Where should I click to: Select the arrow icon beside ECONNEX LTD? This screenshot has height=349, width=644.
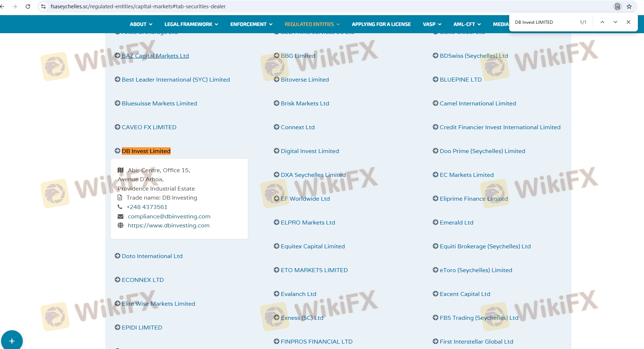click(x=117, y=280)
